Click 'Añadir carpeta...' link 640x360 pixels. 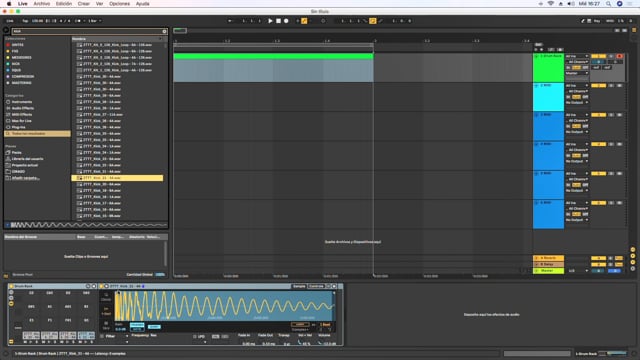(25, 178)
